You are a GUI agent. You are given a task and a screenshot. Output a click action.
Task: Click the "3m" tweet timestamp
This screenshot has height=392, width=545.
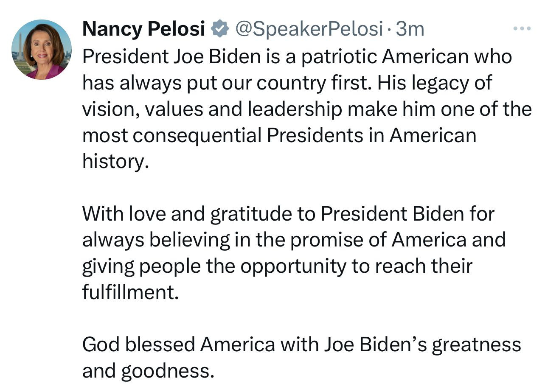tap(410, 29)
